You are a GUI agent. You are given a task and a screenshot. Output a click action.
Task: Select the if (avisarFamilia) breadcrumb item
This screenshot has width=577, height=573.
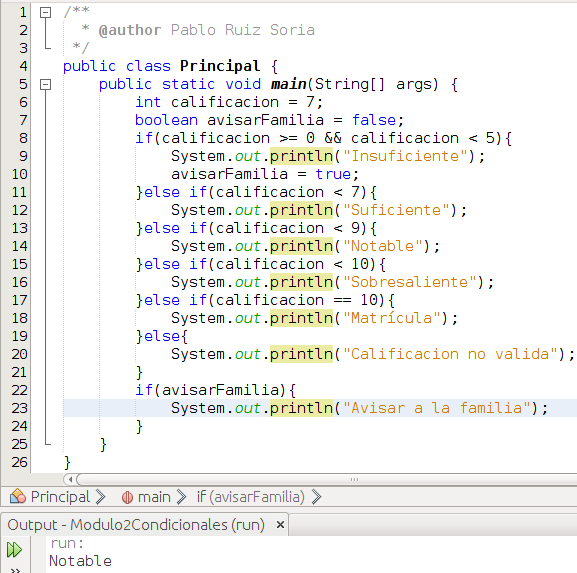click(x=251, y=497)
